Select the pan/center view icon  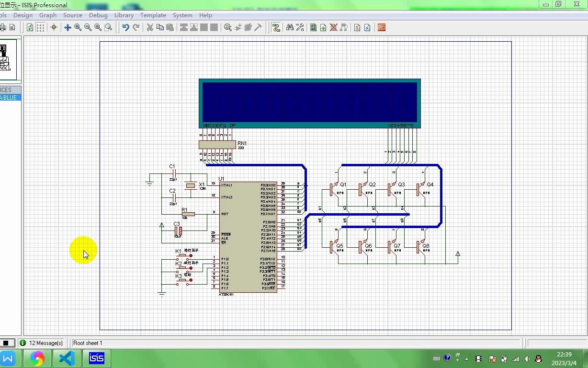(x=68, y=28)
